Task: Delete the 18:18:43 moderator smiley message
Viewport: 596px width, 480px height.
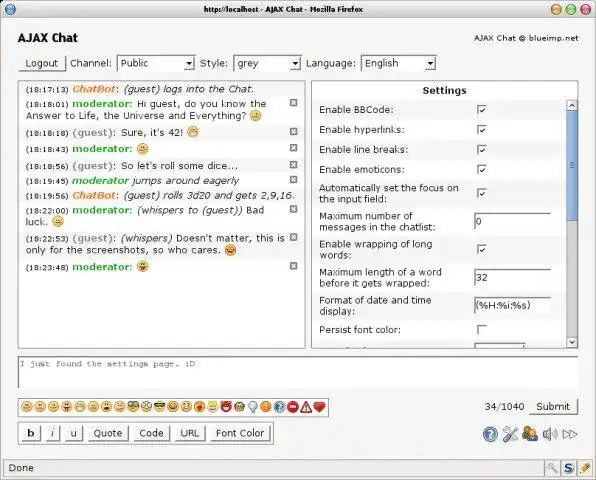Action: tap(293, 148)
